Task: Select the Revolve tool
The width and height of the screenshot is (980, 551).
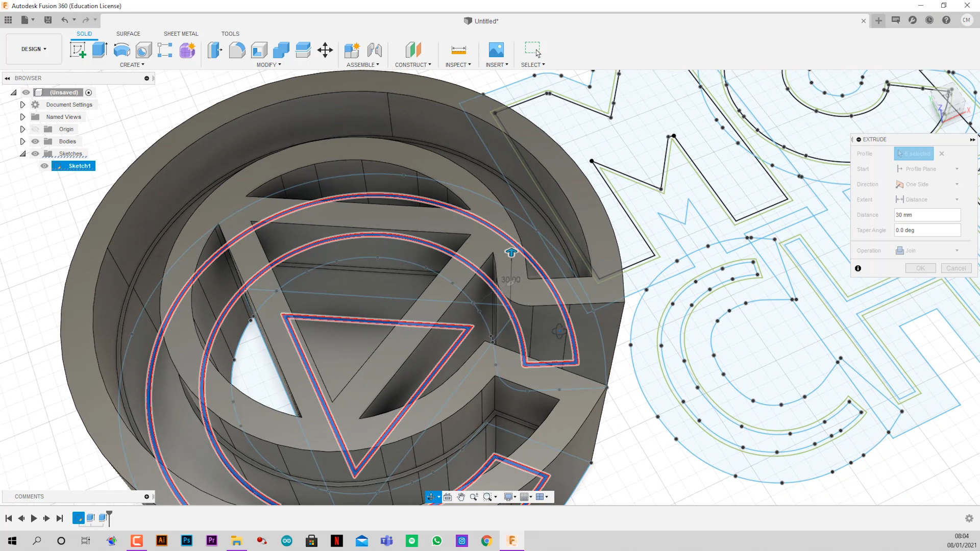Action: 121,50
